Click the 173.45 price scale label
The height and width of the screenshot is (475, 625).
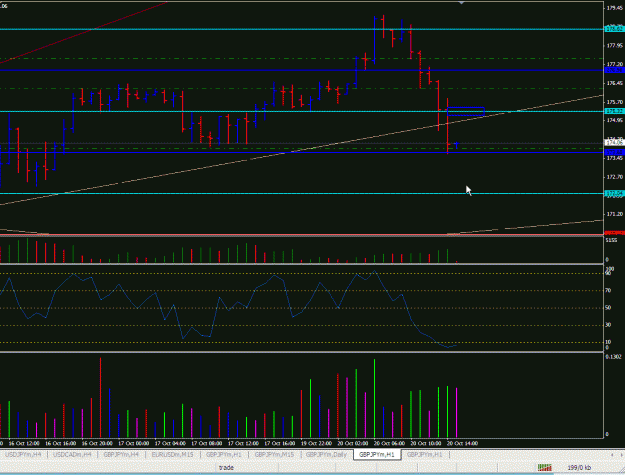coord(614,158)
